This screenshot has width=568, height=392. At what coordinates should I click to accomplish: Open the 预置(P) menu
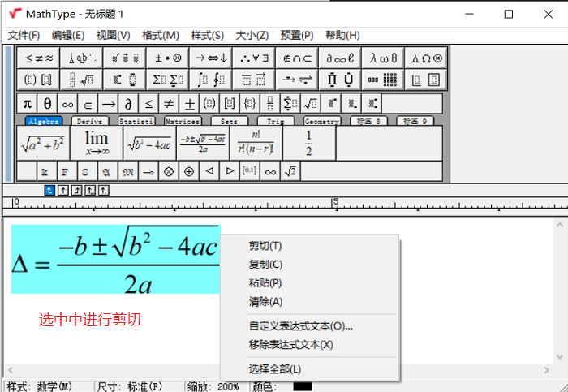click(297, 35)
